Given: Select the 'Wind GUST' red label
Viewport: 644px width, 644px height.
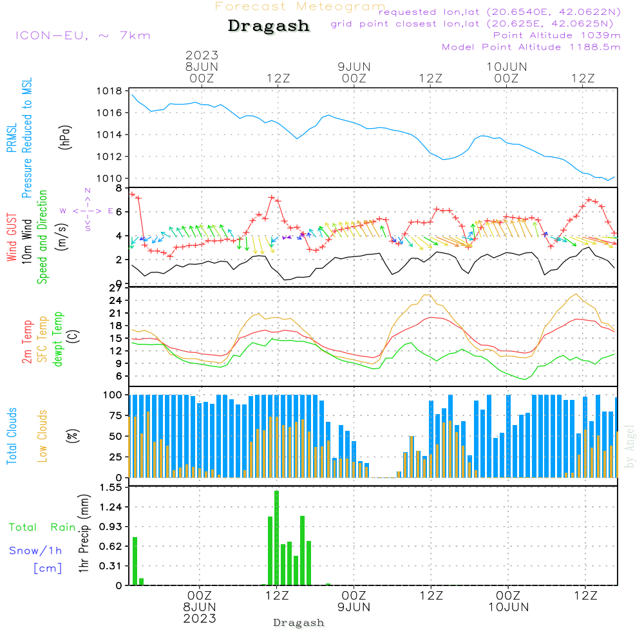Looking at the screenshot, I should coord(12,237).
